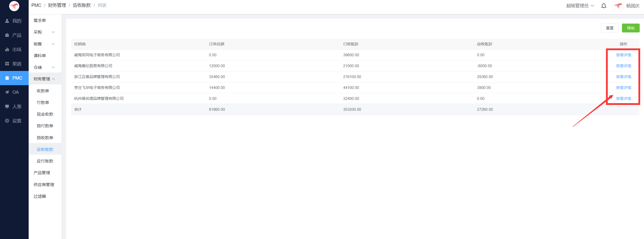Open 我的 section via person icon
The width and height of the screenshot is (644, 239).
click(x=7, y=21)
